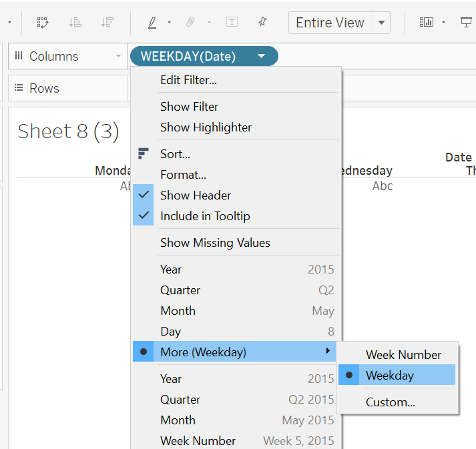Click the sort descending icon

[x=107, y=22]
